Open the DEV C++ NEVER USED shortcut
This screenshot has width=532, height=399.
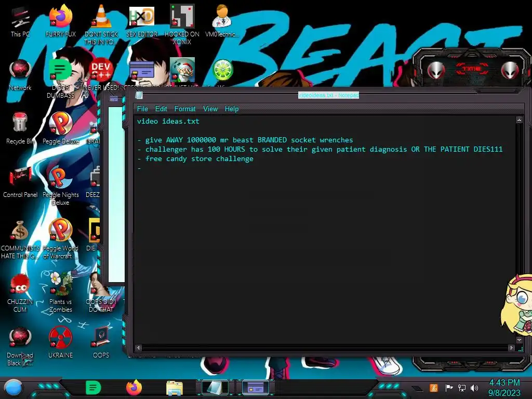(101, 75)
